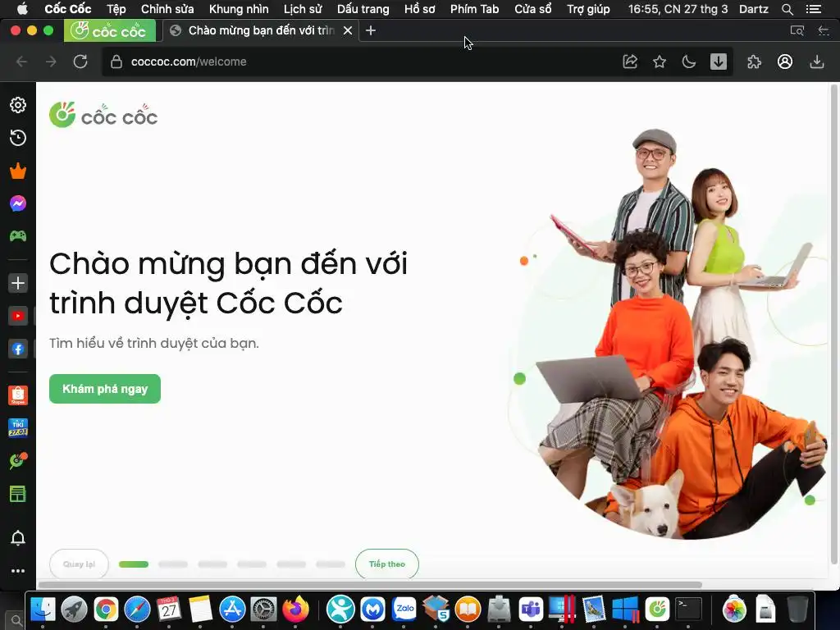Open a new tab with plus button
The image size is (840, 630).
coord(371,30)
